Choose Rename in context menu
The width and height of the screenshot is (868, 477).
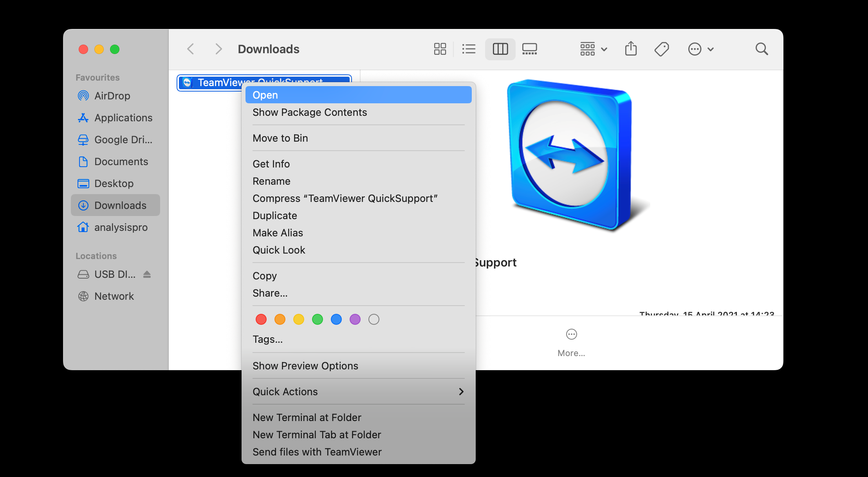click(358, 181)
